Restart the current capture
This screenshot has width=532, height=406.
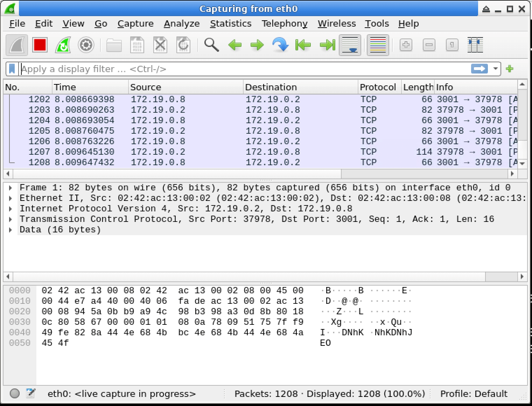[x=63, y=45]
